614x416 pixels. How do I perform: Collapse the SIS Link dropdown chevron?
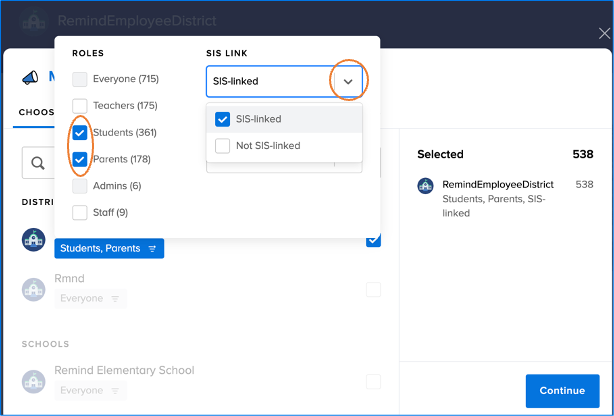pyautogui.click(x=347, y=81)
